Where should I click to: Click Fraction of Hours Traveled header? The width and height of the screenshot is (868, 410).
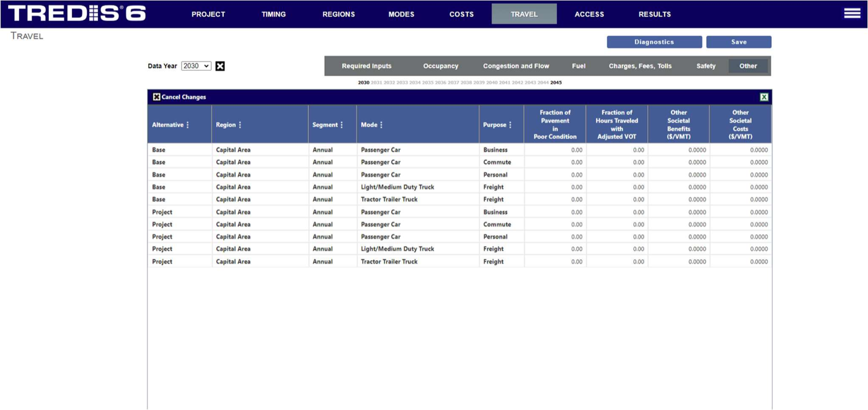(617, 124)
